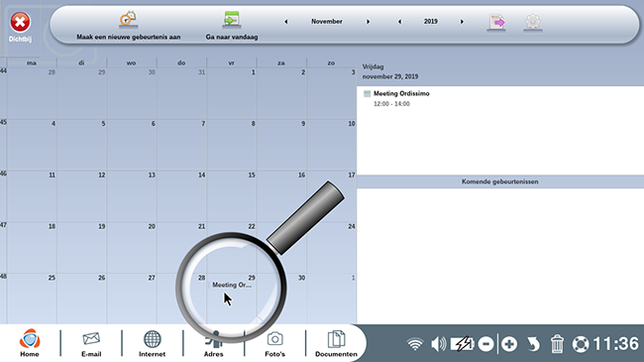Click the Wi-Fi status icon
Image resolution: width=644 pixels, height=362 pixels.
pyautogui.click(x=415, y=344)
